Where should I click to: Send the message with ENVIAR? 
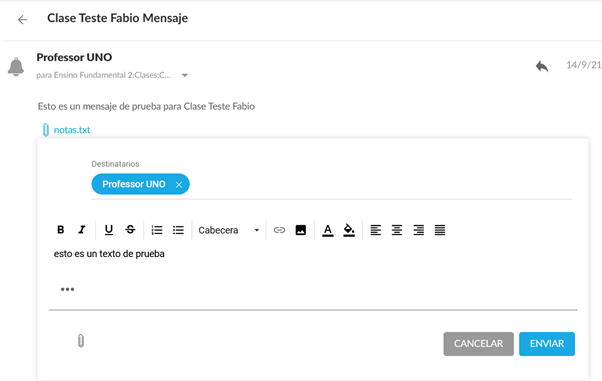547,344
